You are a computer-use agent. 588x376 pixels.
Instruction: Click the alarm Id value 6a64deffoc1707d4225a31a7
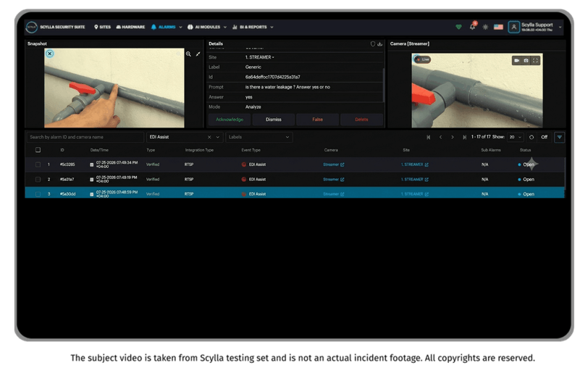pos(272,78)
